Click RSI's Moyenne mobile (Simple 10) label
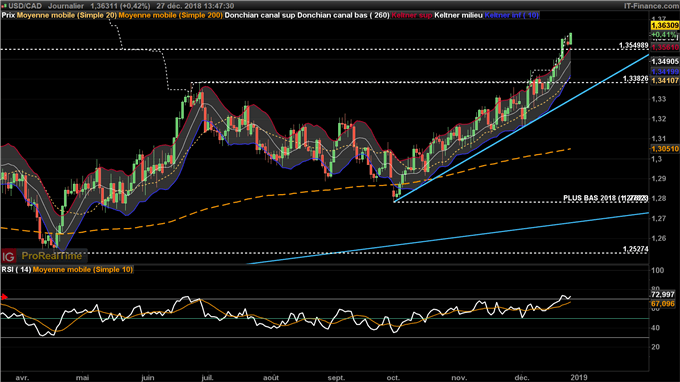 [x=83, y=270]
